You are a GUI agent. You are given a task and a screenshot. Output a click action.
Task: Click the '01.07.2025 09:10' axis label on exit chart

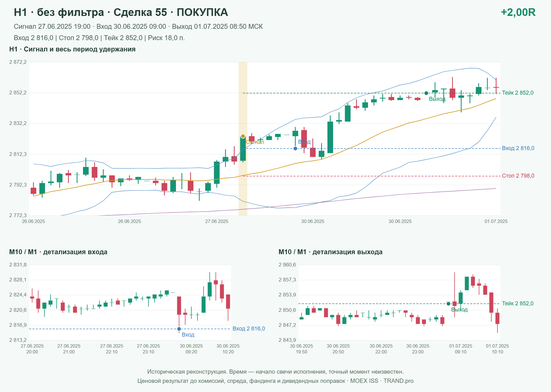tap(461, 349)
